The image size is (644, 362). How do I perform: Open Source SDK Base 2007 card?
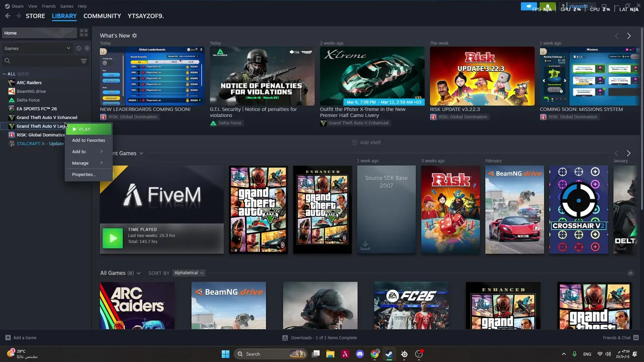point(386,210)
